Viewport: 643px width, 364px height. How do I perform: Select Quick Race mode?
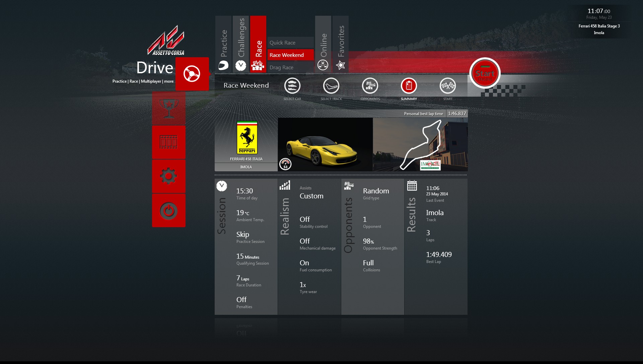[x=290, y=42]
